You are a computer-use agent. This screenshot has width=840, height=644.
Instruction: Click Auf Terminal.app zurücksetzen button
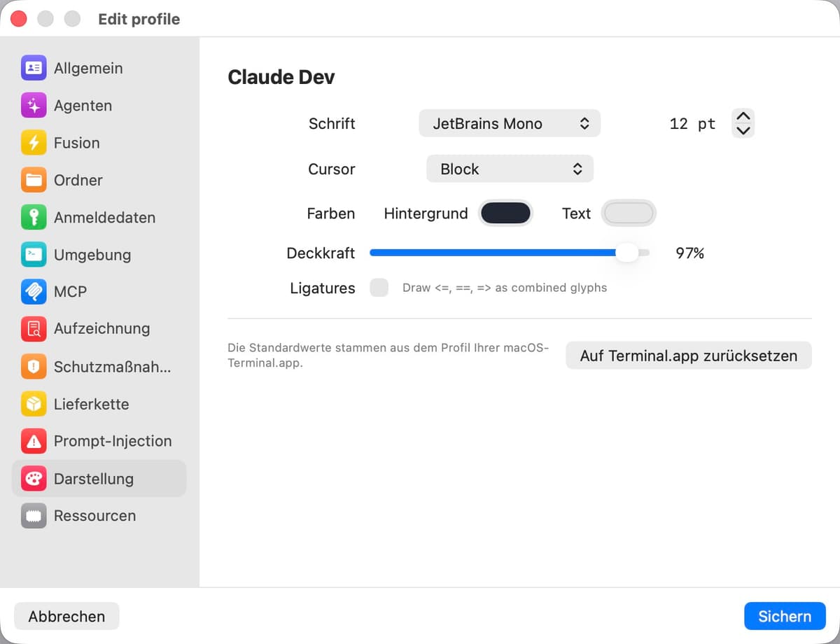tap(688, 356)
